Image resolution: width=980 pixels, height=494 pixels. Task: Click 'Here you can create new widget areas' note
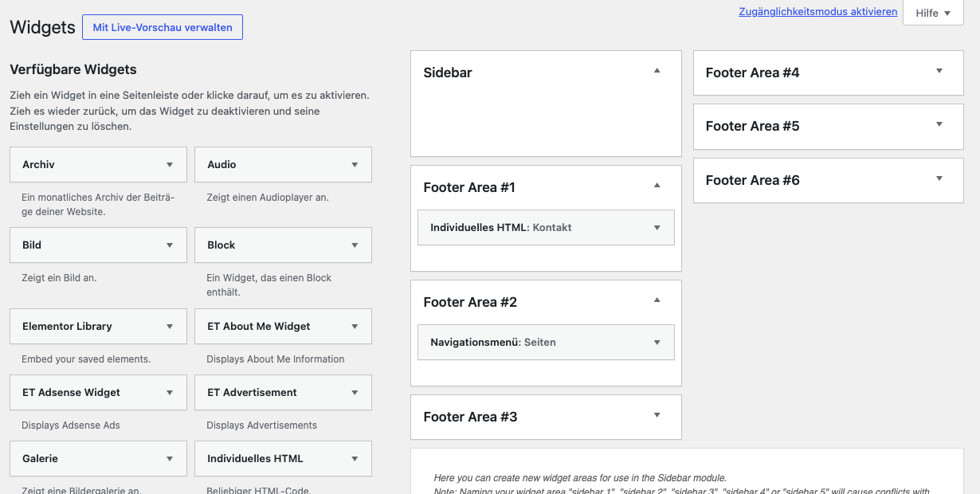(580, 478)
